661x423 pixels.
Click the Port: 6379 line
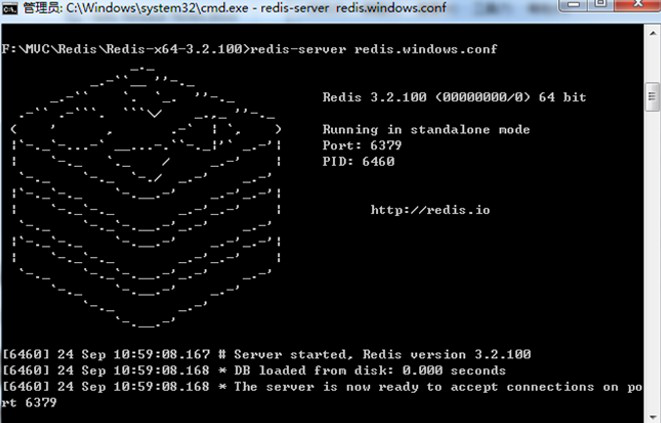362,145
